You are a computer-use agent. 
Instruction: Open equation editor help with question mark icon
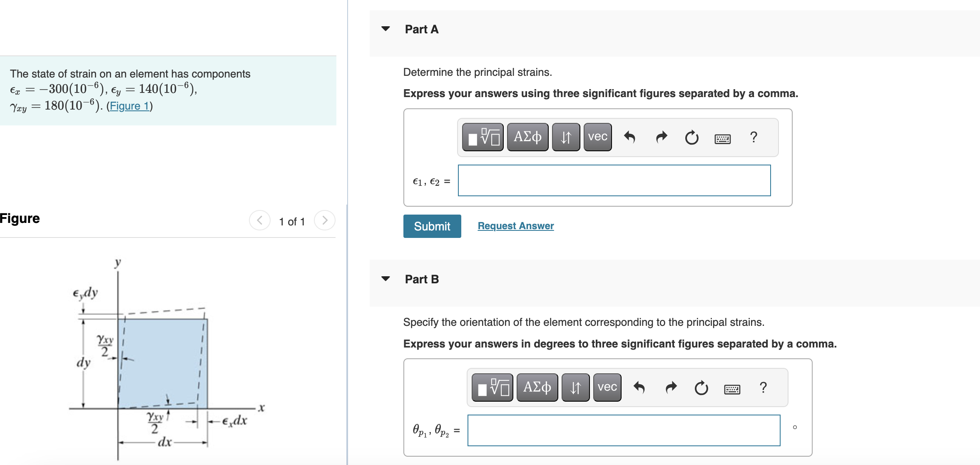point(754,137)
